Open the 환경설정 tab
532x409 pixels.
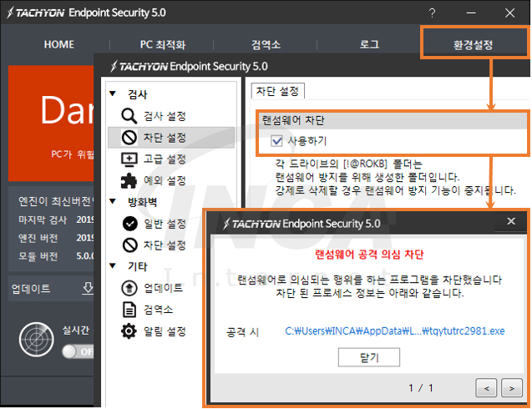click(x=473, y=44)
